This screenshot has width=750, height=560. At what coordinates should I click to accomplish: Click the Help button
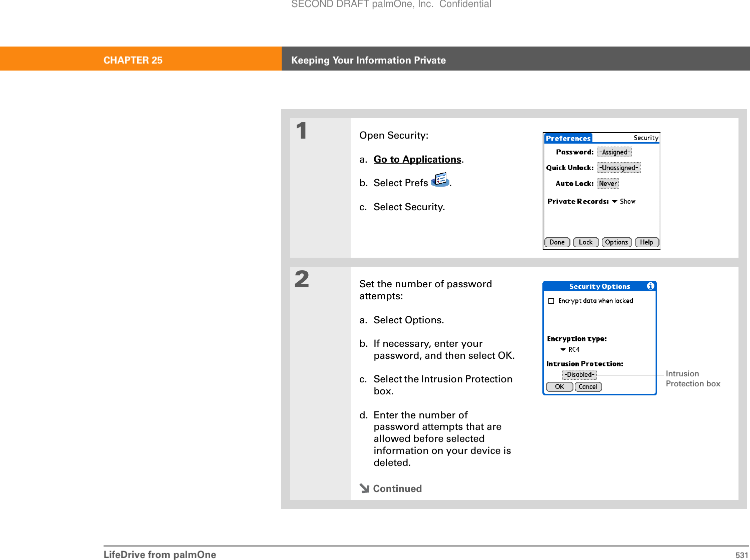(x=646, y=242)
